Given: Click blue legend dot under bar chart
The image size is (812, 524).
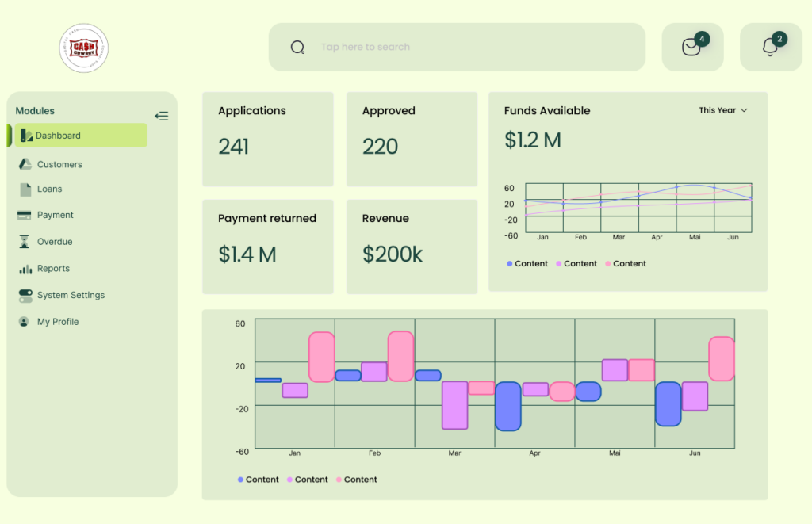Looking at the screenshot, I should (x=240, y=480).
